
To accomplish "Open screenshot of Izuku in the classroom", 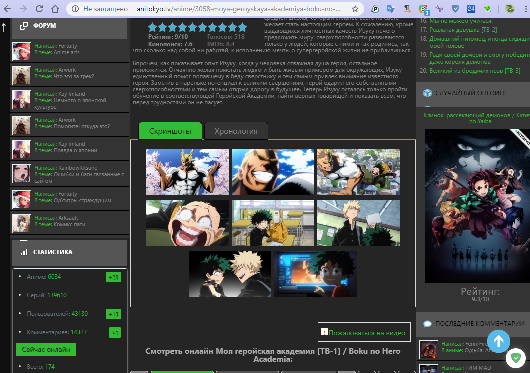I will 273,223.
